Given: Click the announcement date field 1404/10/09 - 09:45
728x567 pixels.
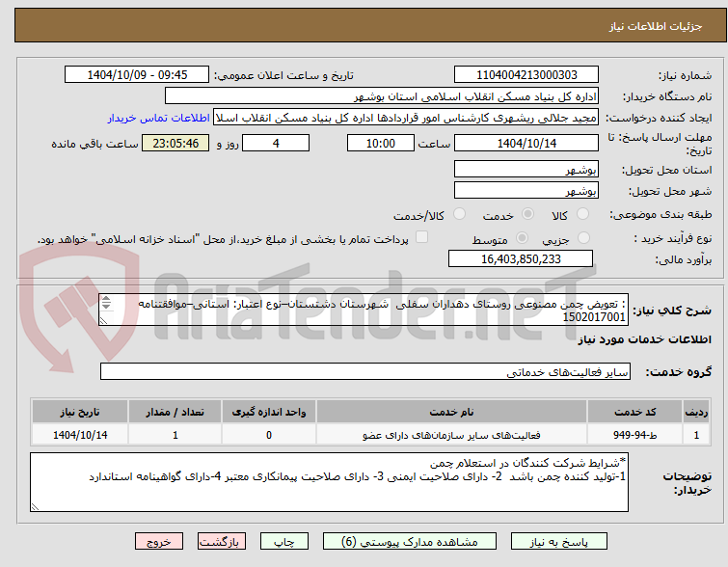Looking at the screenshot, I should 137,75.
